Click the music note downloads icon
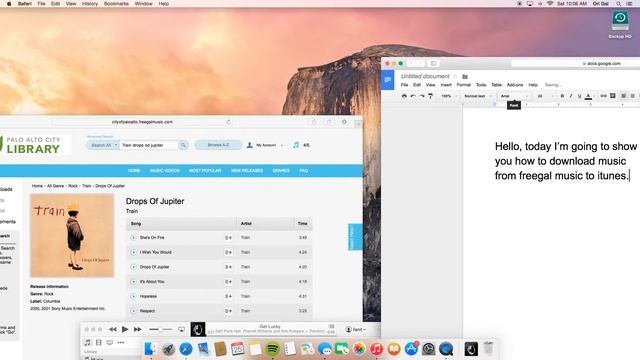The height and width of the screenshot is (360, 640). coord(296,145)
